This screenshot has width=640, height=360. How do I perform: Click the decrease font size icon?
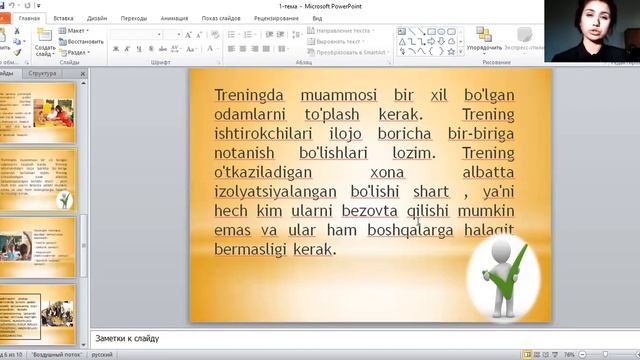click(199, 35)
